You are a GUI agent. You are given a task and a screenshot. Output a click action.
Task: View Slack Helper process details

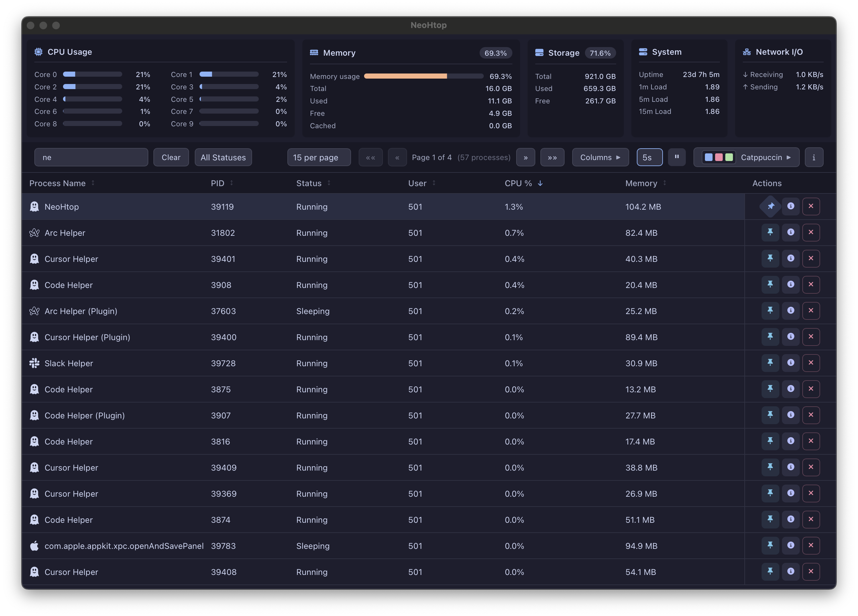click(x=791, y=363)
